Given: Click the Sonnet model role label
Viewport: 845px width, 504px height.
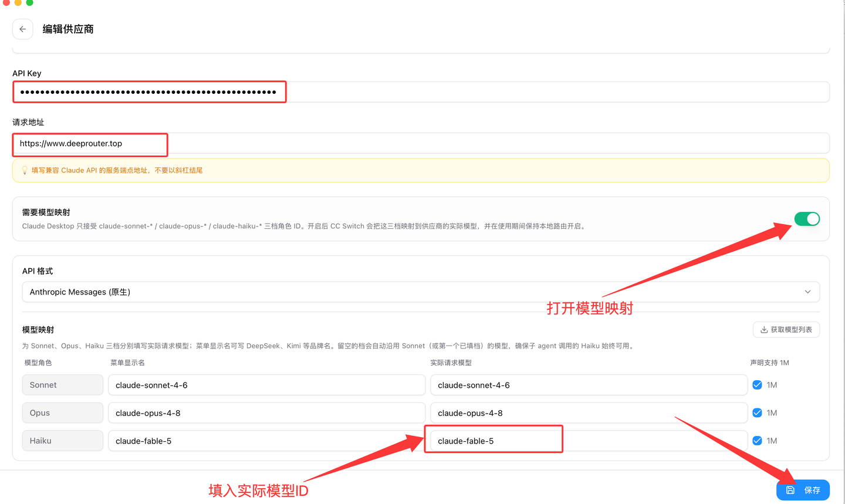Looking at the screenshot, I should [63, 385].
